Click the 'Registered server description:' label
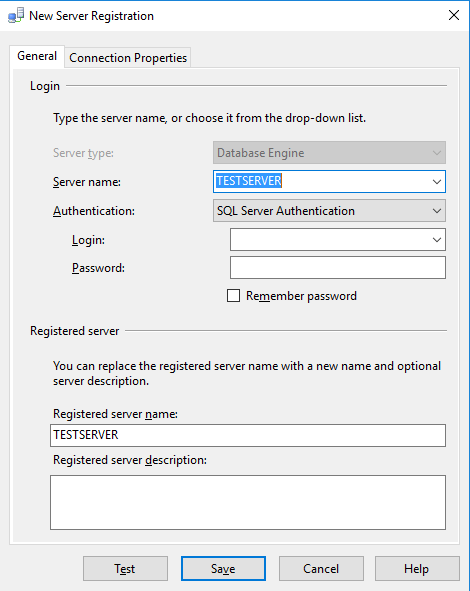The width and height of the screenshot is (470, 591). (130, 460)
